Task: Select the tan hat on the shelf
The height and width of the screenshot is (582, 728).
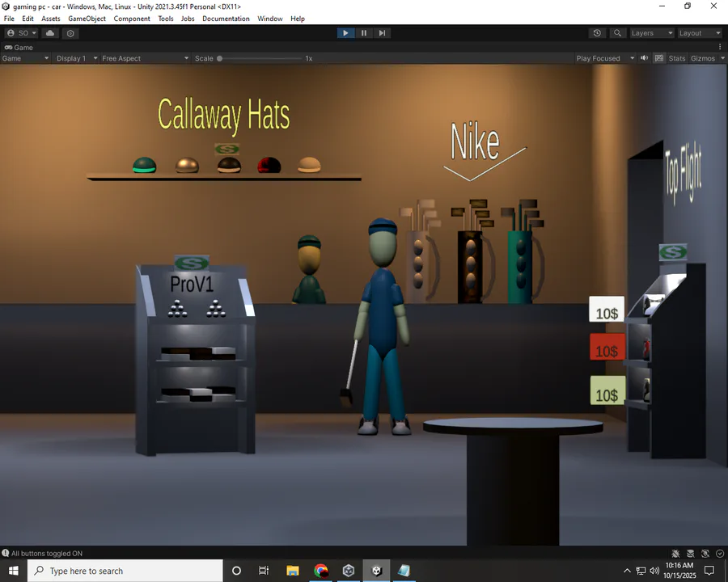Action: tap(309, 165)
